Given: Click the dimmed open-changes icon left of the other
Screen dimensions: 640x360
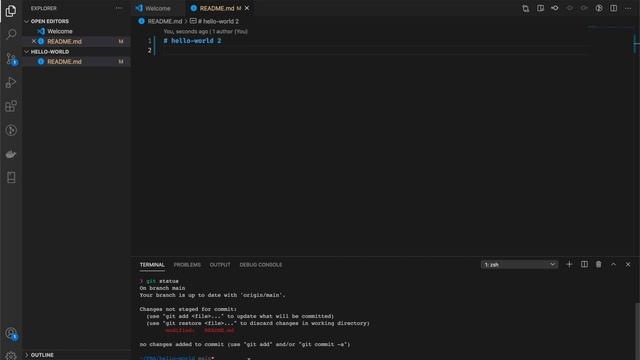Looking at the screenshot, I should click(x=569, y=8).
